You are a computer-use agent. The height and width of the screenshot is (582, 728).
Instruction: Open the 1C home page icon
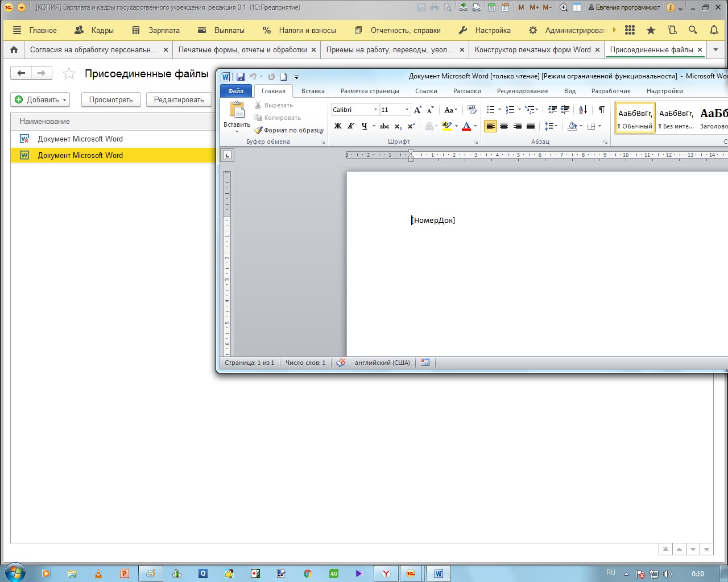pyautogui.click(x=14, y=49)
